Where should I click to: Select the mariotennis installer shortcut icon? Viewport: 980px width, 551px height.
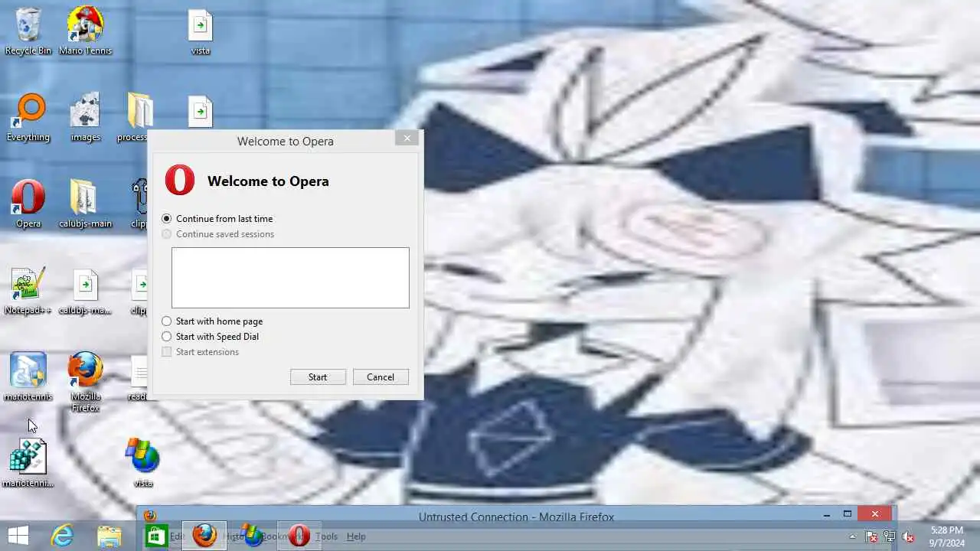coord(28,377)
